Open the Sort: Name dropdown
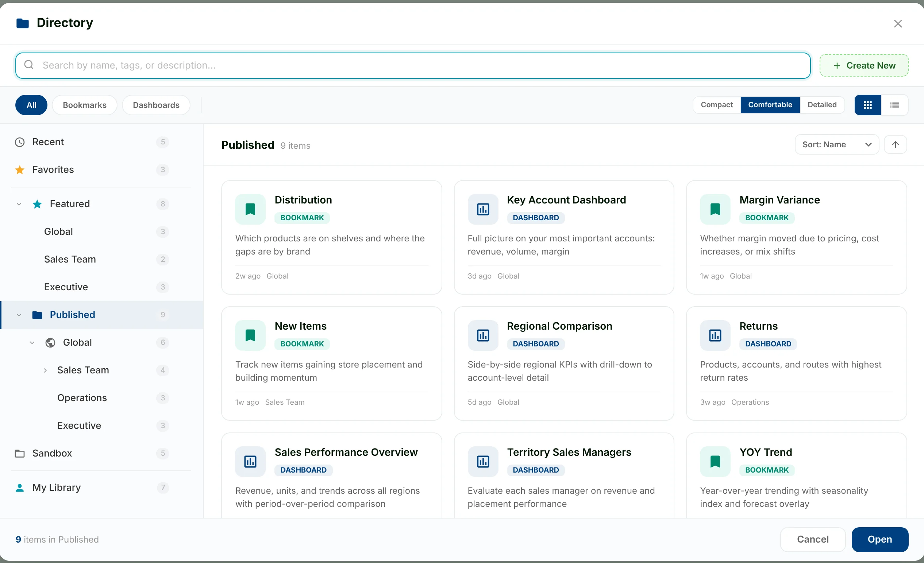This screenshot has height=563, width=924. point(837,145)
